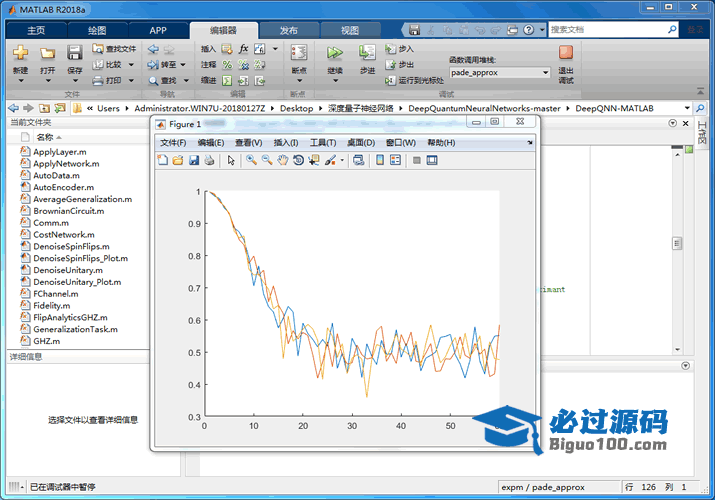Click the Save floppy disk icon in ribbon
The width and height of the screenshot is (715, 500).
[x=75, y=52]
